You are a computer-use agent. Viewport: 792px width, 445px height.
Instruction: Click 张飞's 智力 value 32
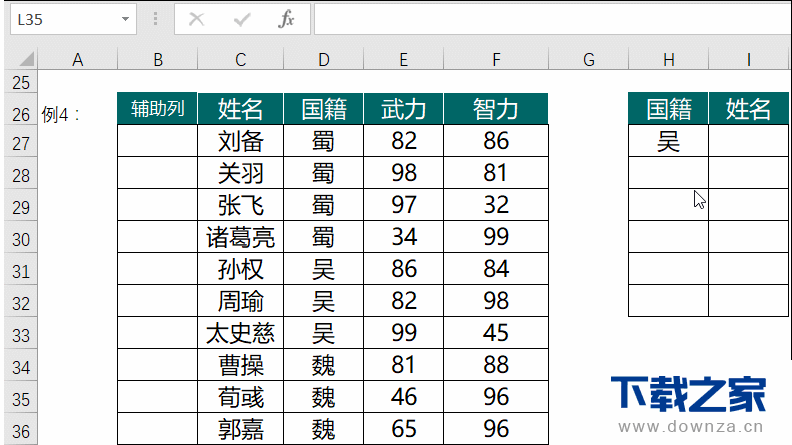pyautogui.click(x=496, y=205)
